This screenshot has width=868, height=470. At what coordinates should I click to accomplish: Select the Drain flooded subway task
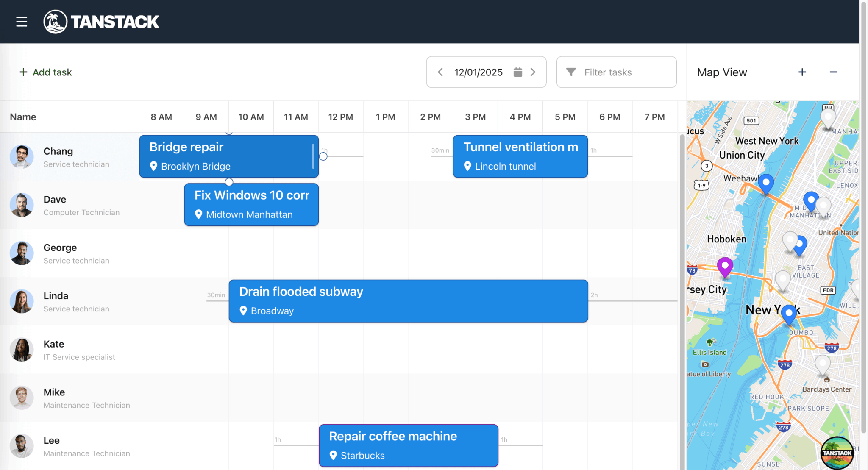[x=408, y=301]
